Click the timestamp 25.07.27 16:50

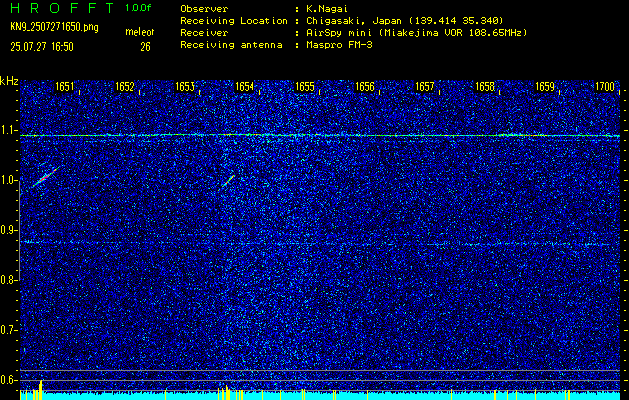click(x=42, y=47)
